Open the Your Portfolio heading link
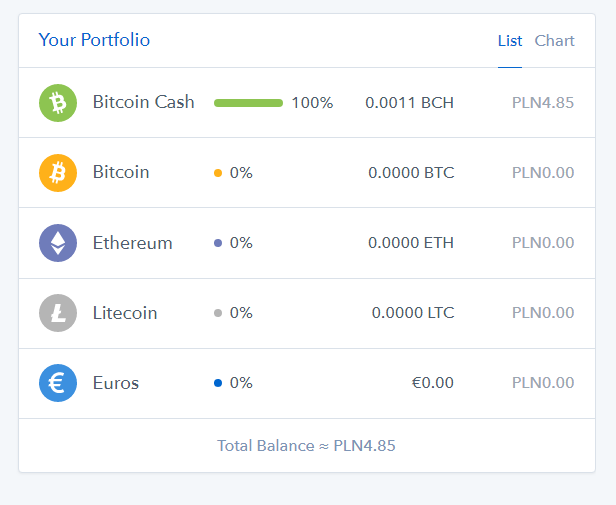This screenshot has height=505, width=616. pyautogui.click(x=94, y=40)
